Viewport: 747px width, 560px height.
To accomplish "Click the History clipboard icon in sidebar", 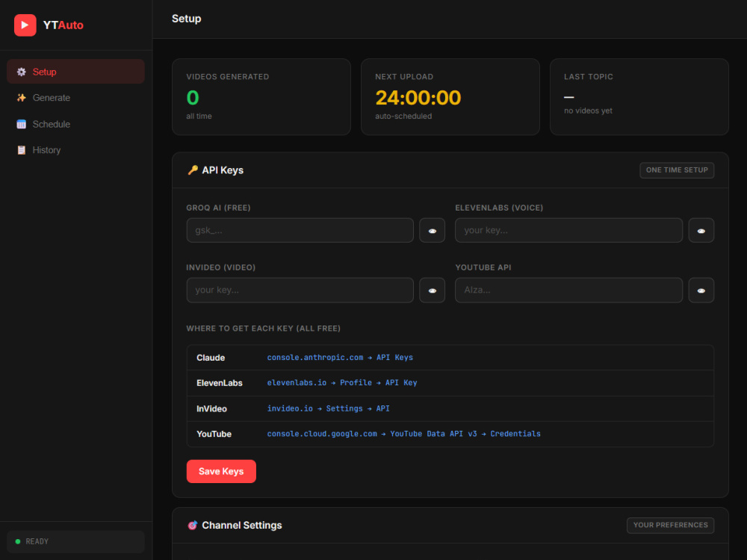I will point(22,150).
